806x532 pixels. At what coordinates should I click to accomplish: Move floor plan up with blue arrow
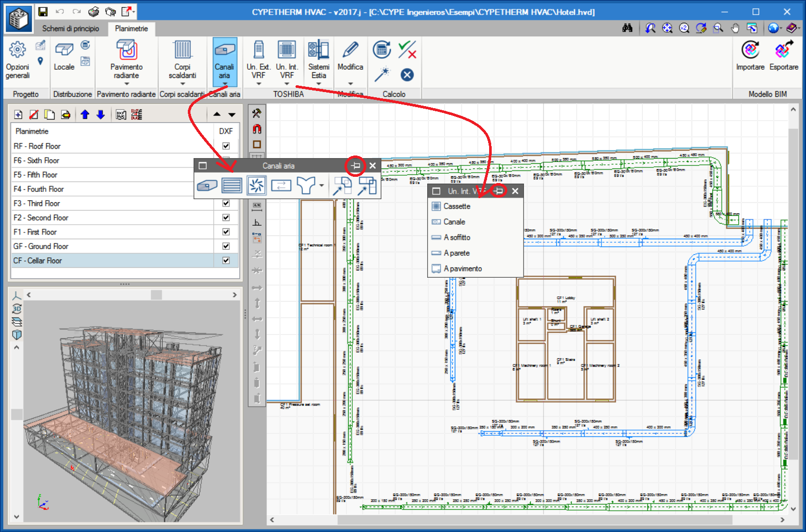(85, 114)
